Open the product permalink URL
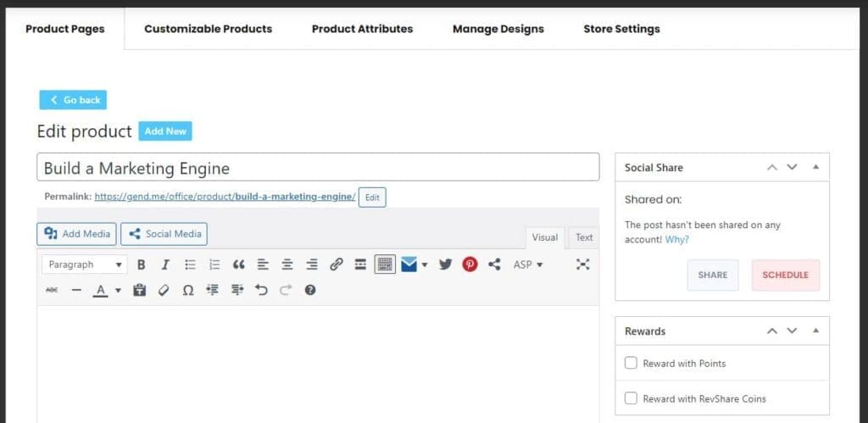This screenshot has width=868, height=423. [x=225, y=197]
